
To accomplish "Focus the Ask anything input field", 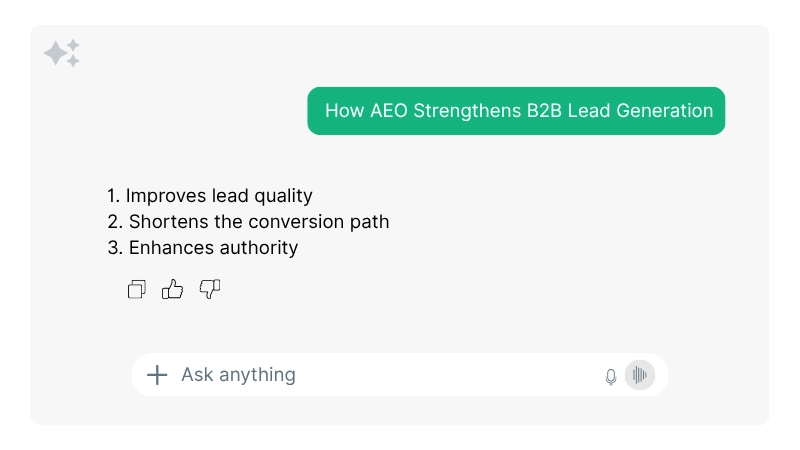I will click(380, 375).
